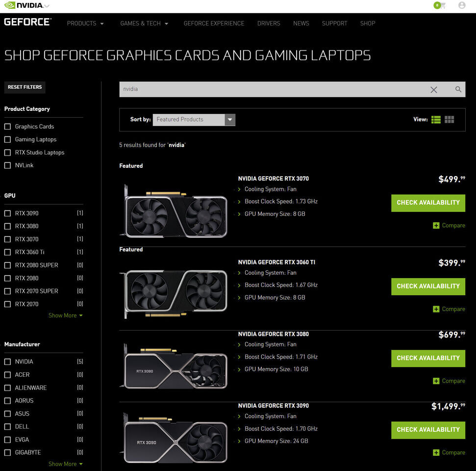Click the plus Compare icon for RTX 3070
This screenshot has width=476, height=471.
pos(436,226)
